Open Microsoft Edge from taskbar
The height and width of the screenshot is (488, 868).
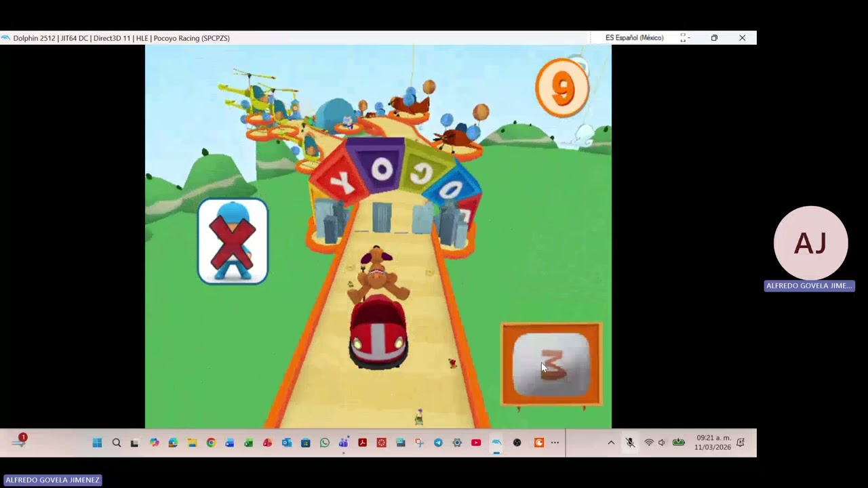pos(173,443)
